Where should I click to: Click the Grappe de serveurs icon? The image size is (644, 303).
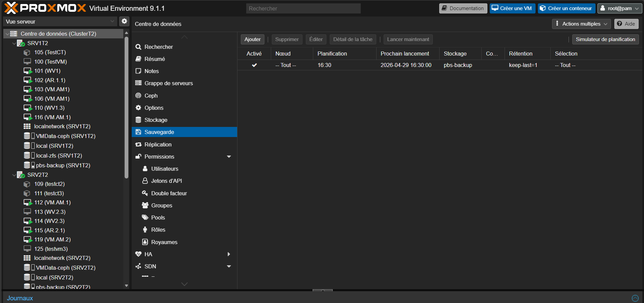click(x=138, y=83)
